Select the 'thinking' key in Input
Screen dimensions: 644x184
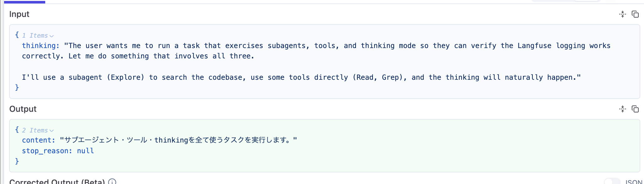click(x=39, y=46)
